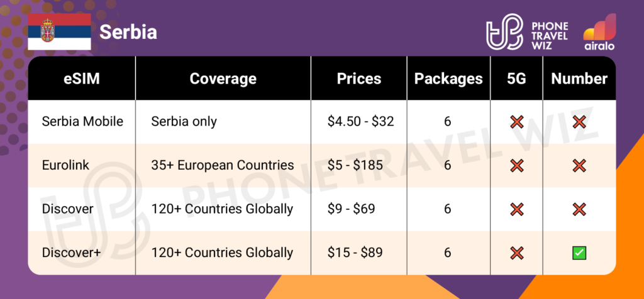Click the Phone Travel Wiz logo
The image size is (644, 299).
tap(528, 31)
